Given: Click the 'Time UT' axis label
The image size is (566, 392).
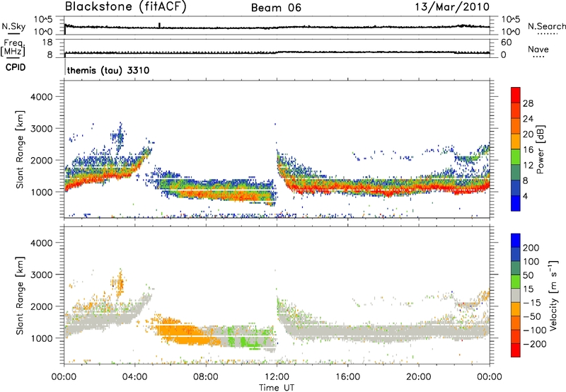Looking at the screenshot, I should click(277, 388).
